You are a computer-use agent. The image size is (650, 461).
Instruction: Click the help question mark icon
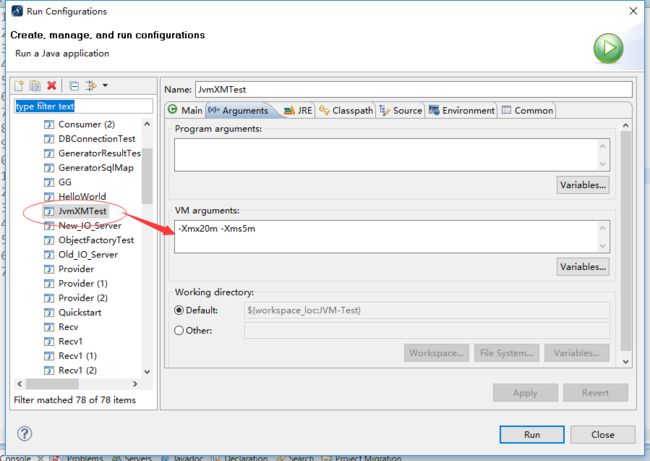coord(25,434)
